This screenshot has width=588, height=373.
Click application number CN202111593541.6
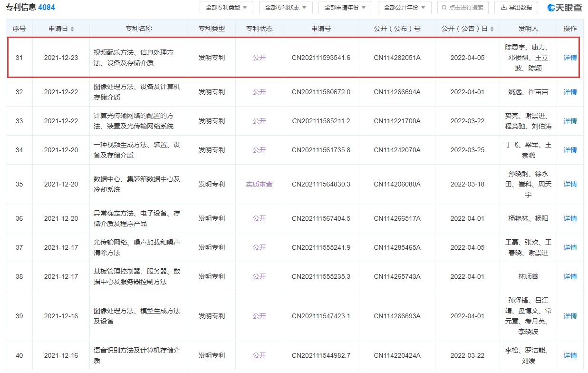(x=321, y=58)
